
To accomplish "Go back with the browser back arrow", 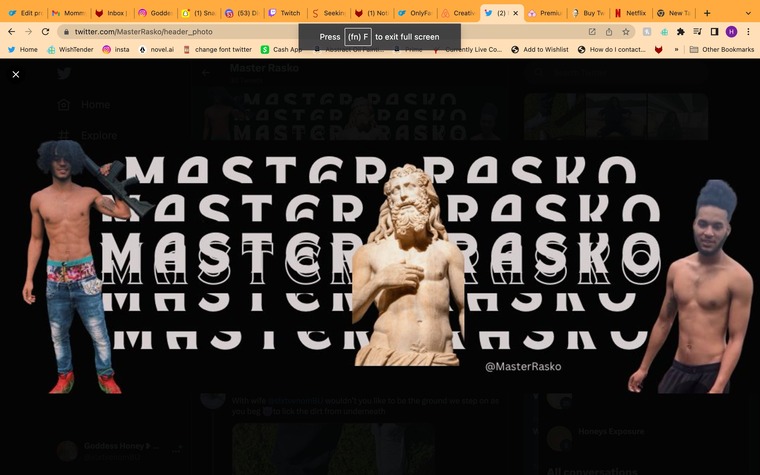I will point(12,32).
